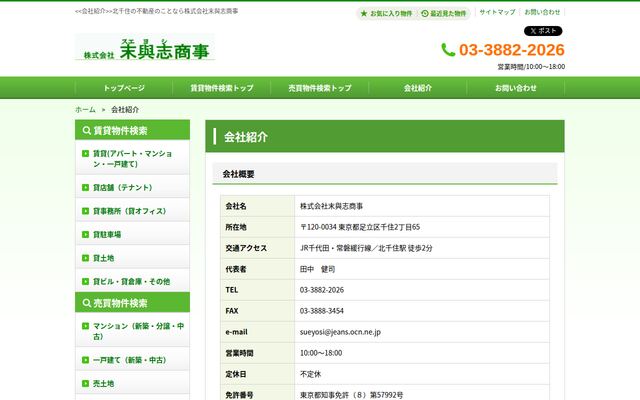Open 貸店舗（テナント）sidebar link
This screenshot has width=640, height=400.
pyautogui.click(x=133, y=187)
